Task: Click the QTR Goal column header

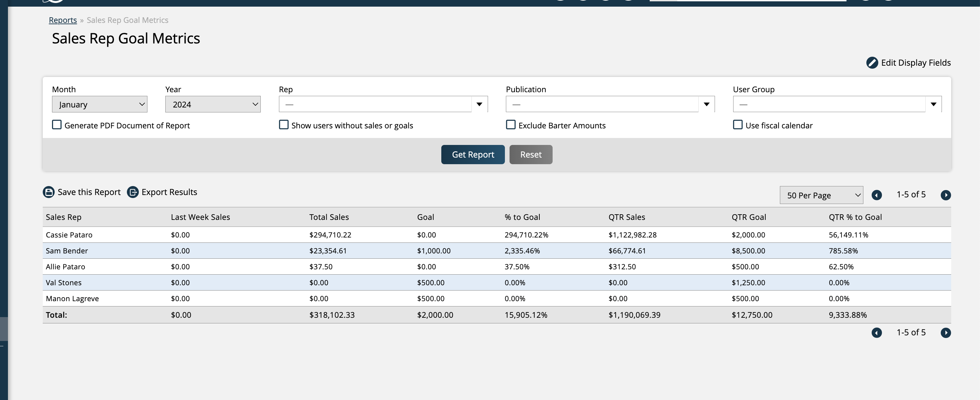Action: click(749, 217)
